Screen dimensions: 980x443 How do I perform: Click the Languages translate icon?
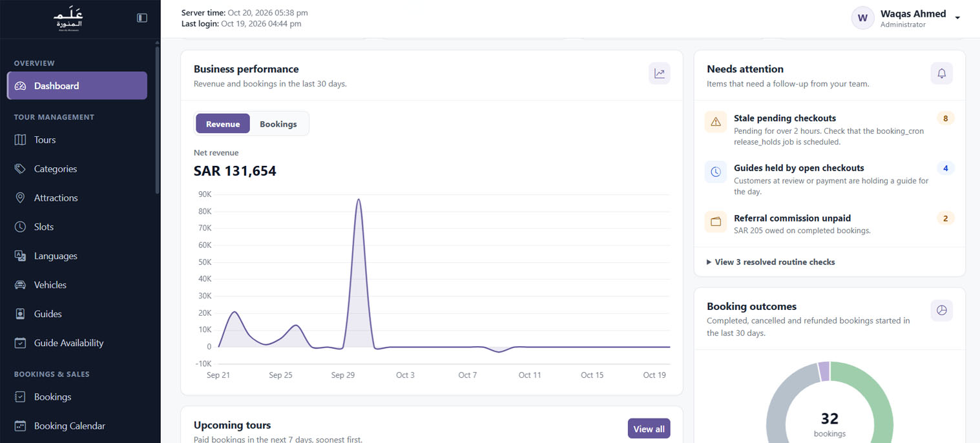(20, 256)
